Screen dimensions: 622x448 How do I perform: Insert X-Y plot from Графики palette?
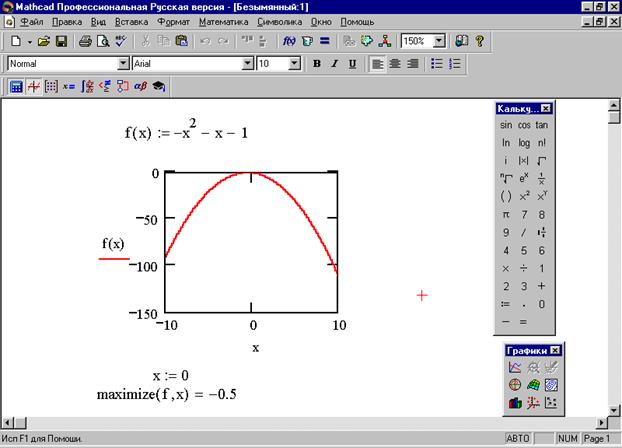point(515,367)
